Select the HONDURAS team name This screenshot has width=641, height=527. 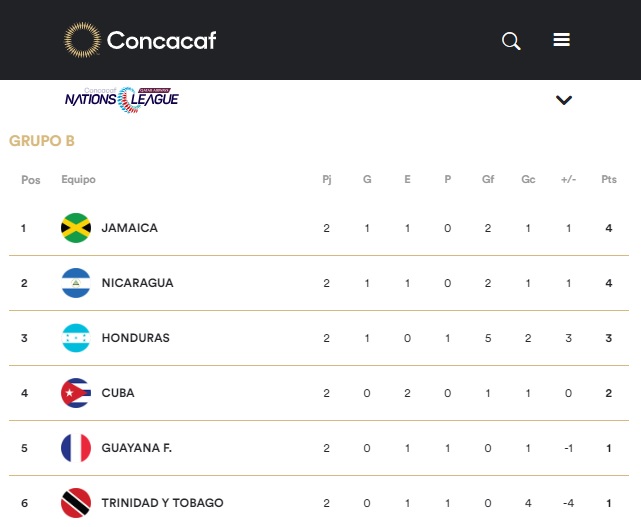(x=135, y=338)
